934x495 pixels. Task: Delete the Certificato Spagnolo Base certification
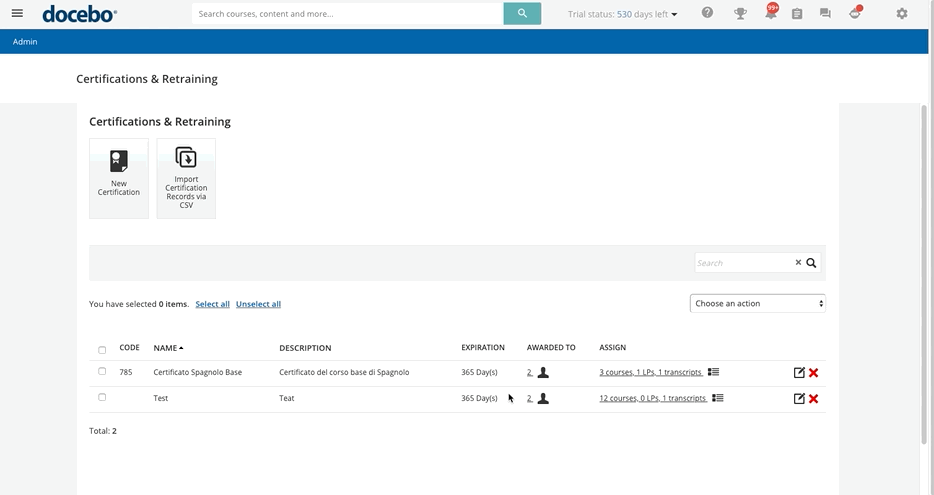814,372
